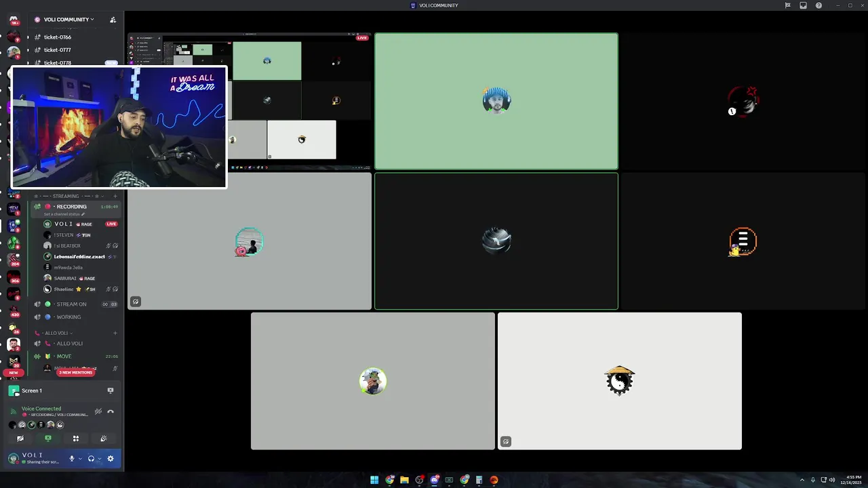This screenshot has height=488, width=868.
Task: Join the WORKING voice channel
Action: click(68, 317)
